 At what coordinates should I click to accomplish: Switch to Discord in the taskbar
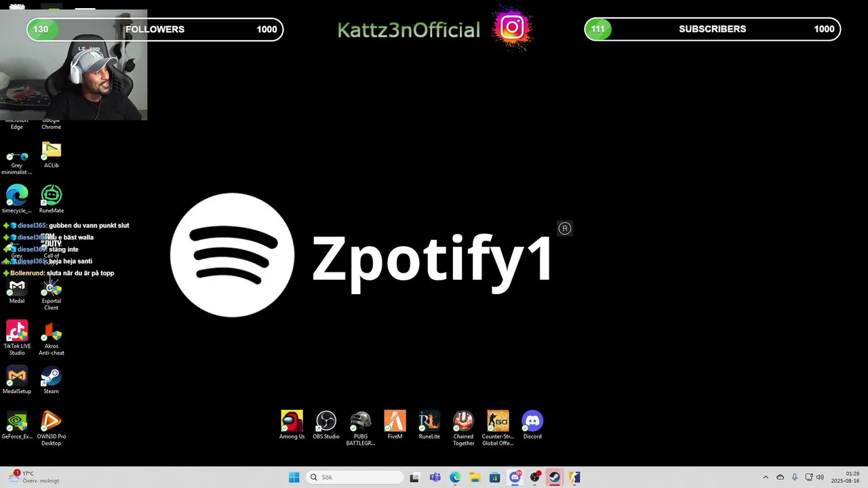click(515, 477)
